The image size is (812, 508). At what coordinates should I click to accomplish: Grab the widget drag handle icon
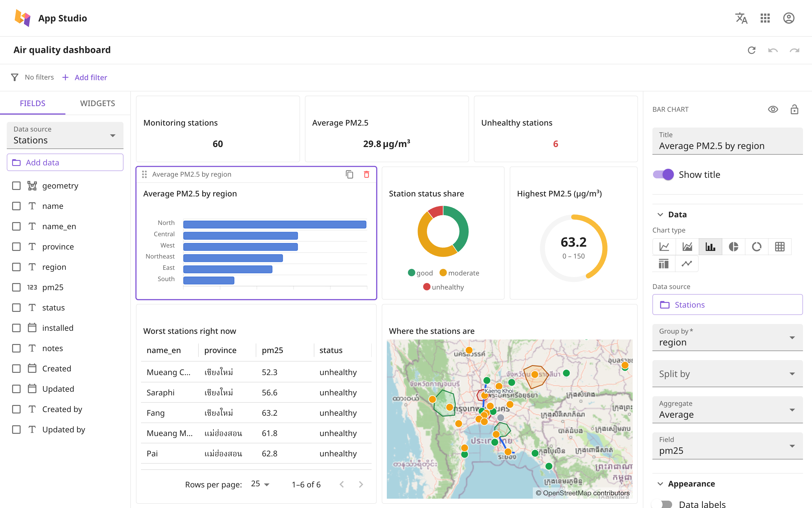[x=144, y=174]
